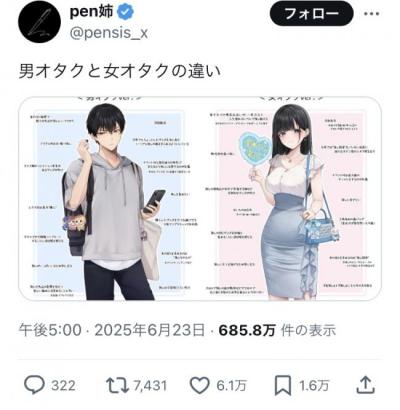400x410 pixels.
Task: Click the female otaku illustration half
Action: tap(291, 199)
